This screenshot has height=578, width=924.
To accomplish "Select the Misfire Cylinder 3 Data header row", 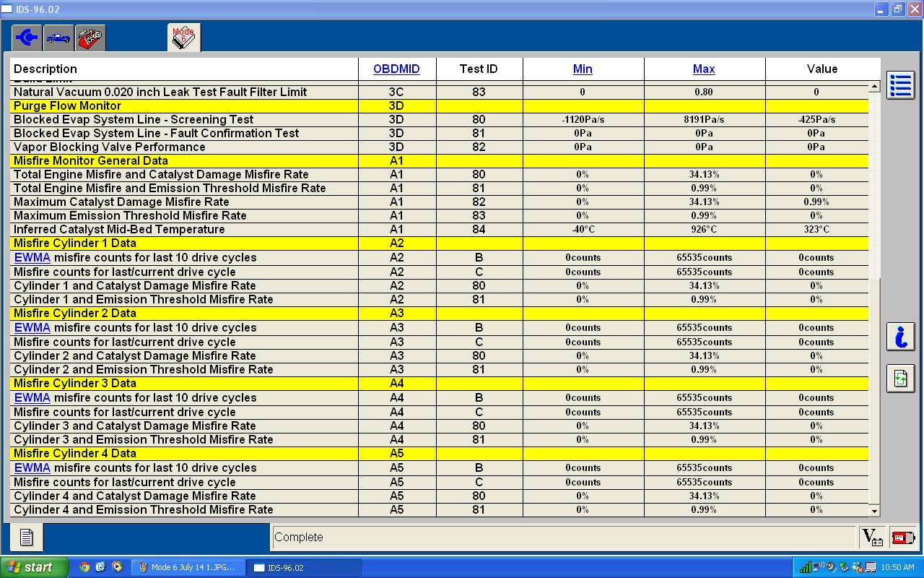I will (x=439, y=383).
